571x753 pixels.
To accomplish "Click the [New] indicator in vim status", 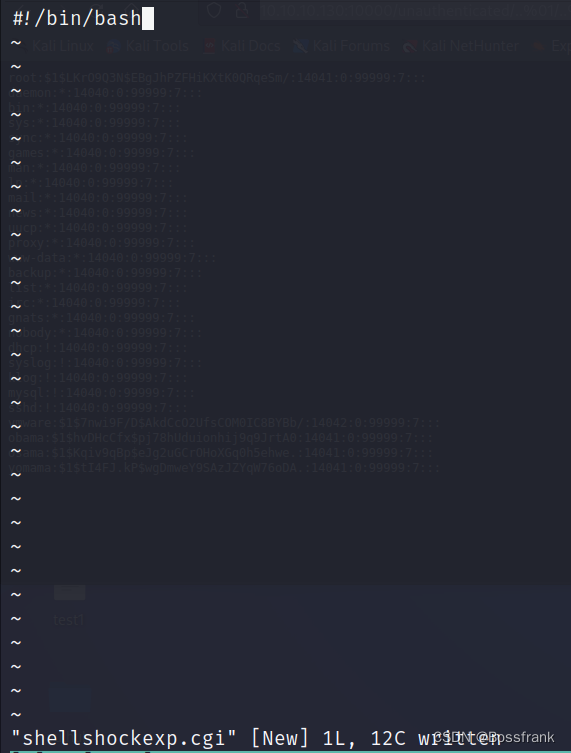I will pos(280,738).
